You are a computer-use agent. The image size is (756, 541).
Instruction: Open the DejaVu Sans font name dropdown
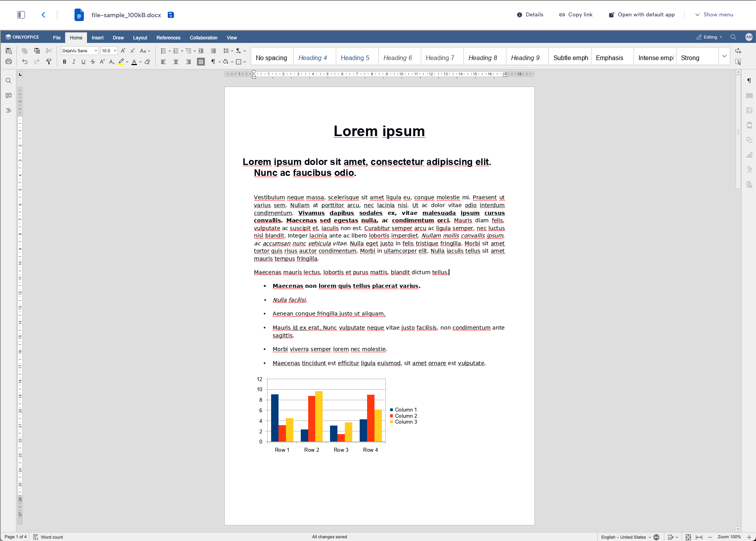pos(96,51)
